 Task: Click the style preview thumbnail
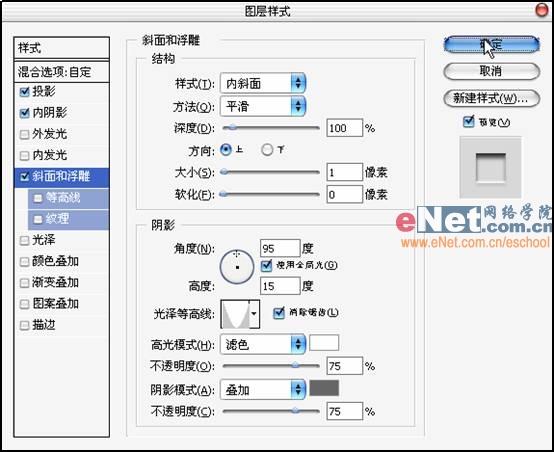pyautogui.click(x=490, y=168)
